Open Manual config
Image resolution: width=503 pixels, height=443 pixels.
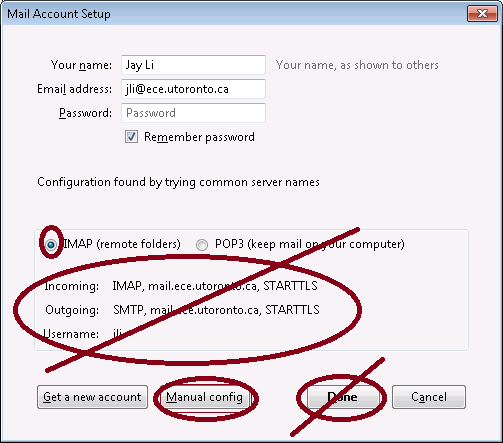(x=204, y=397)
